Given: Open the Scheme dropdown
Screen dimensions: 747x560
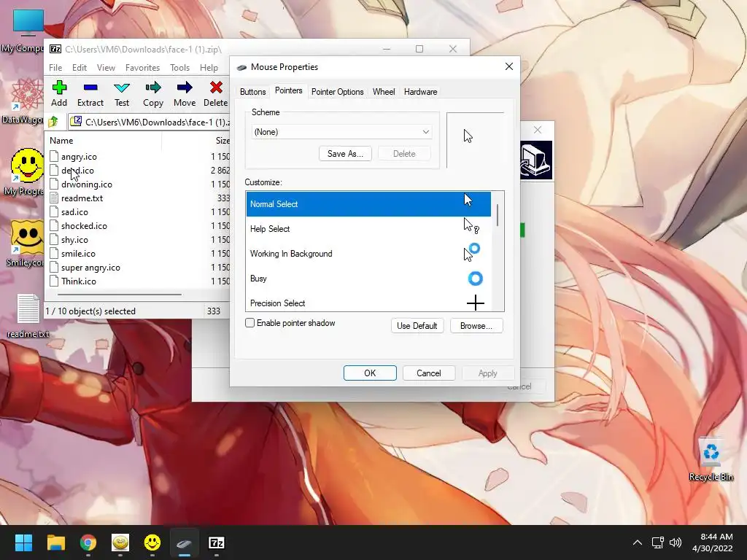Looking at the screenshot, I should pos(341,132).
